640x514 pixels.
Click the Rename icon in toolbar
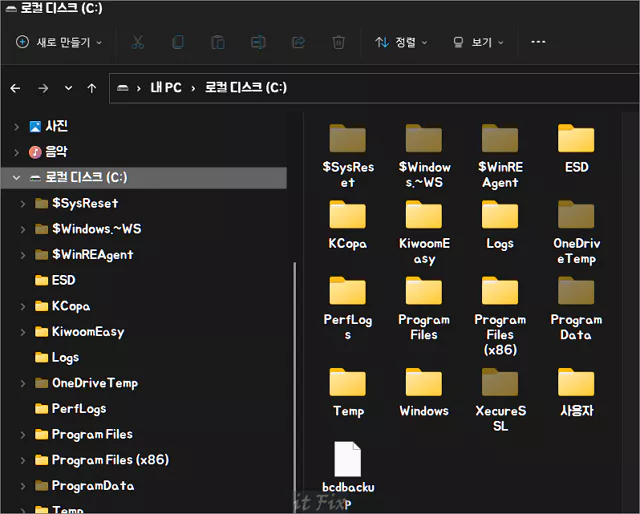point(258,42)
